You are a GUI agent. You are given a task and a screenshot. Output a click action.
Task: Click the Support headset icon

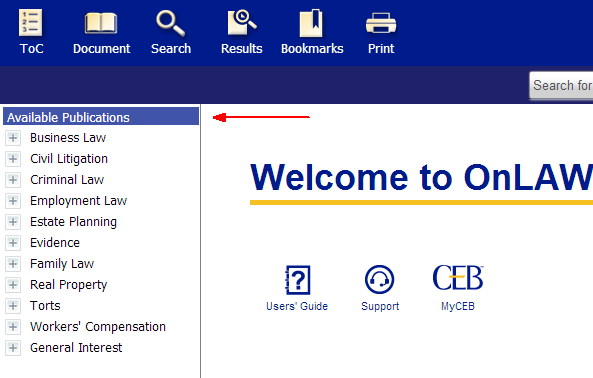point(380,280)
